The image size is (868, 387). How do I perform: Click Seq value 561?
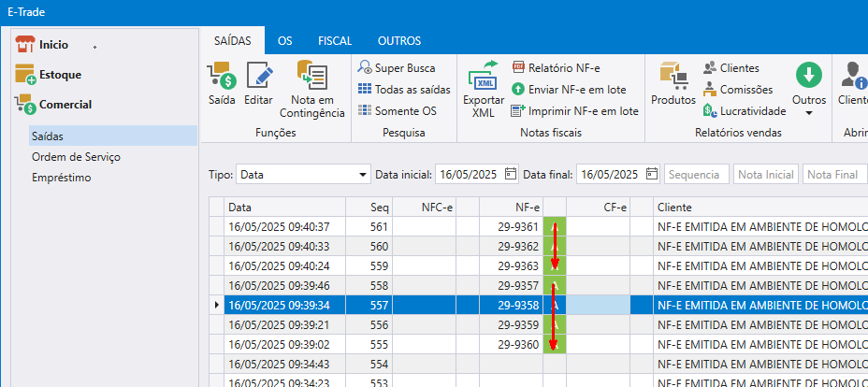pyautogui.click(x=380, y=226)
